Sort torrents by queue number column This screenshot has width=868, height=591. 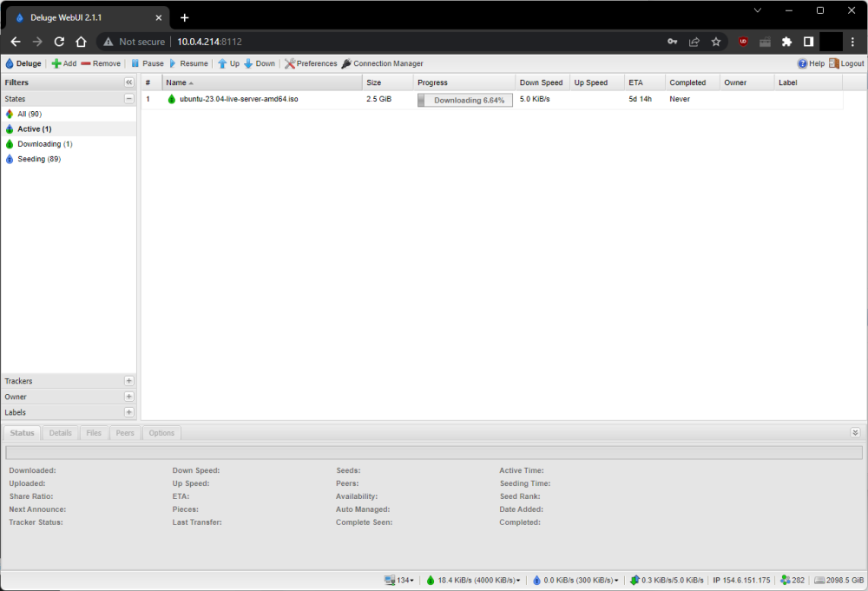coord(151,82)
